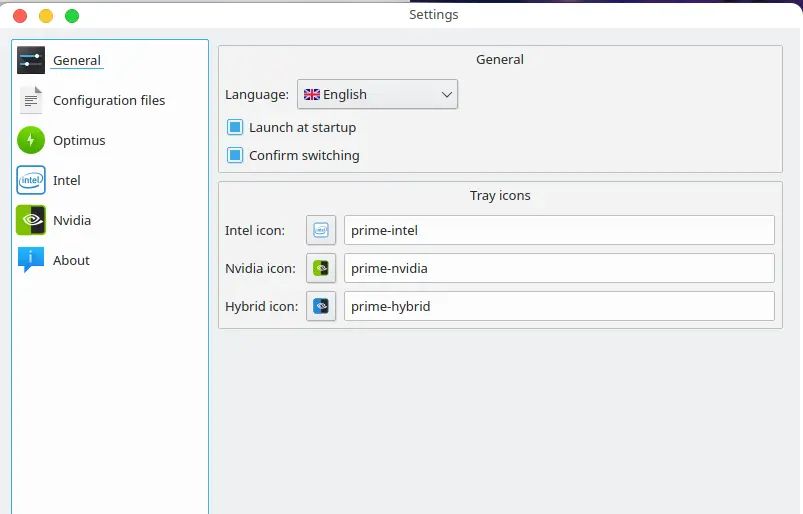Viewport: 803px width, 514px height.
Task: Click the green Optimus lightning icon
Action: 31,140
